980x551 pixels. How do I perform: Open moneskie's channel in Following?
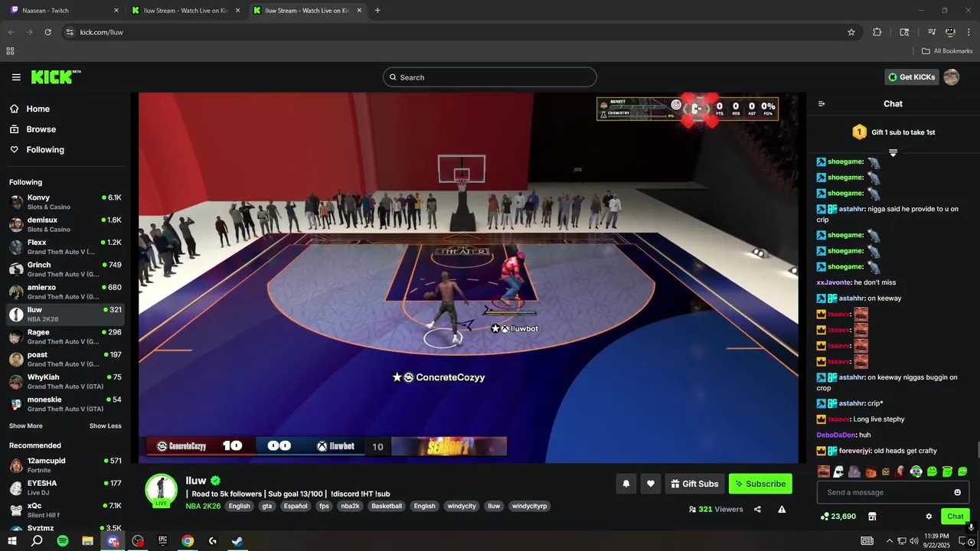point(65,404)
